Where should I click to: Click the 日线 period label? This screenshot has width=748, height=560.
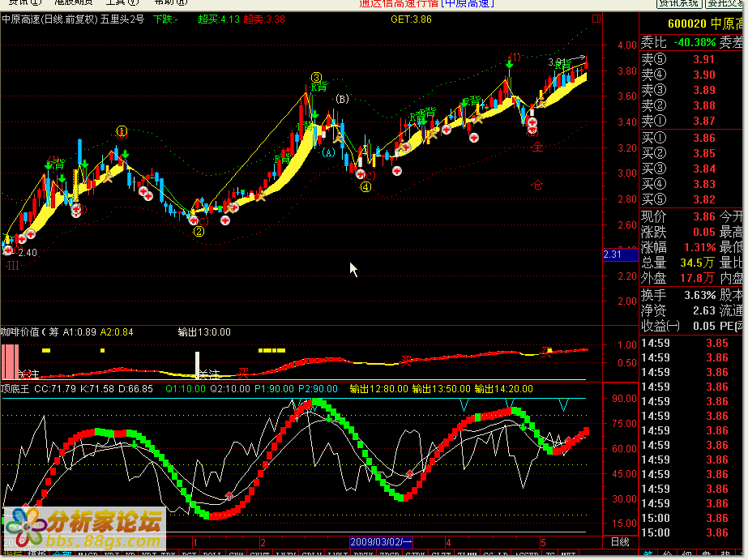click(x=620, y=542)
